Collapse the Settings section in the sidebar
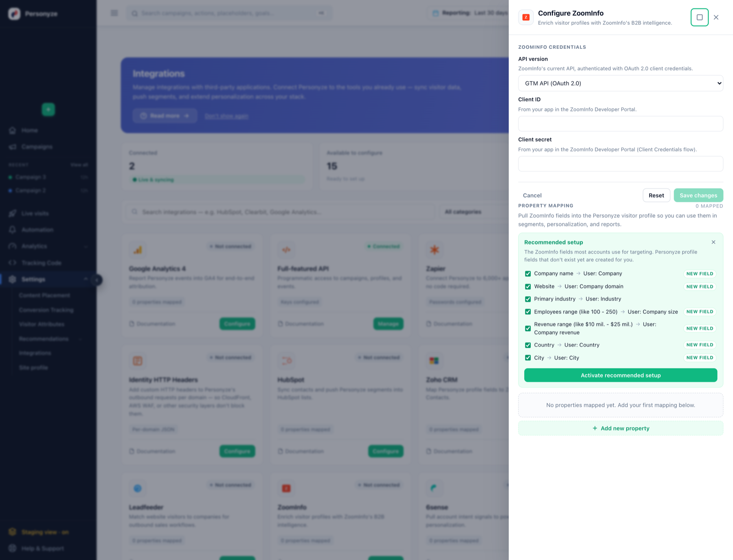 (x=48, y=279)
